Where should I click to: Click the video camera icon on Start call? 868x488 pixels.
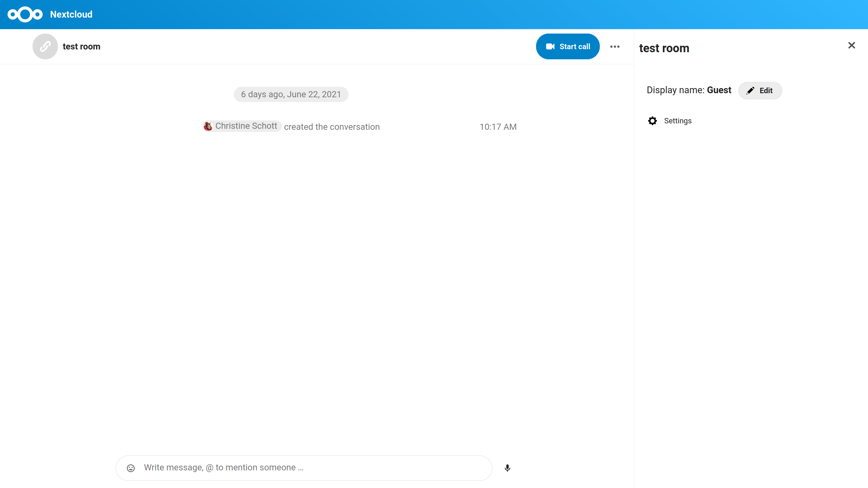click(x=550, y=46)
